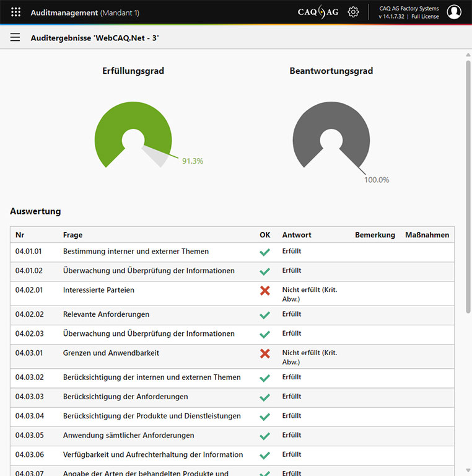Screen dimensions: 472x476
Task: Click the Auditergebnisse 'WebCAQ.Net - 3' heading
Action: 95,38
